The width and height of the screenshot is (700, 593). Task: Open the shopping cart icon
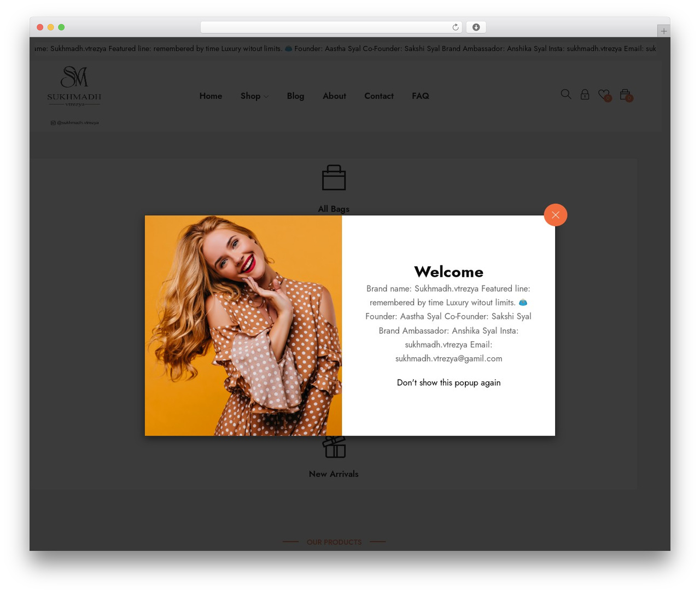click(x=626, y=95)
